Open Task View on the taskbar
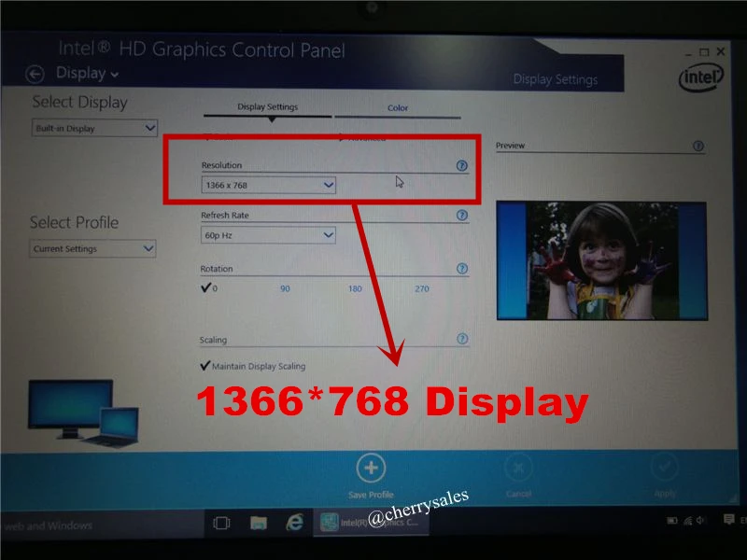The image size is (747, 560). 221,523
